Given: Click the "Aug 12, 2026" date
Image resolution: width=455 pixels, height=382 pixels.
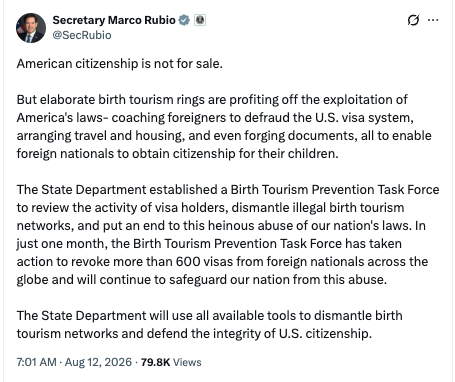Looking at the screenshot, I should 98,362.
